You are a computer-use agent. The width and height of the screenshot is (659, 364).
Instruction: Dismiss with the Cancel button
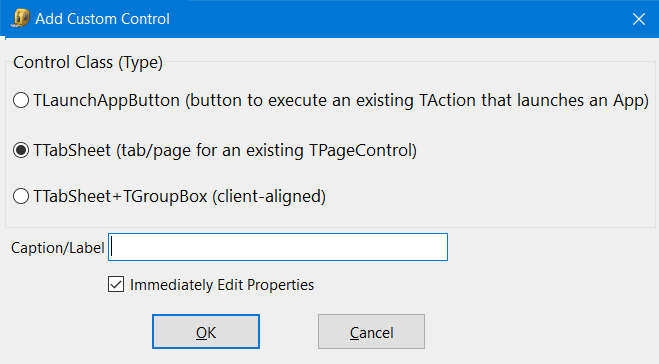click(x=371, y=332)
